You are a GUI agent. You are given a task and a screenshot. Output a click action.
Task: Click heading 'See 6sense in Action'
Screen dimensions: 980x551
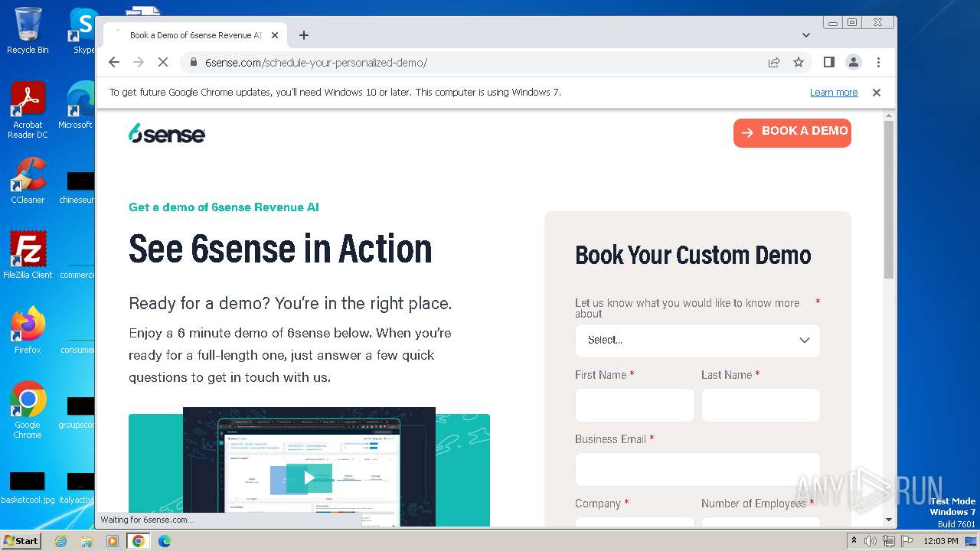tap(280, 249)
